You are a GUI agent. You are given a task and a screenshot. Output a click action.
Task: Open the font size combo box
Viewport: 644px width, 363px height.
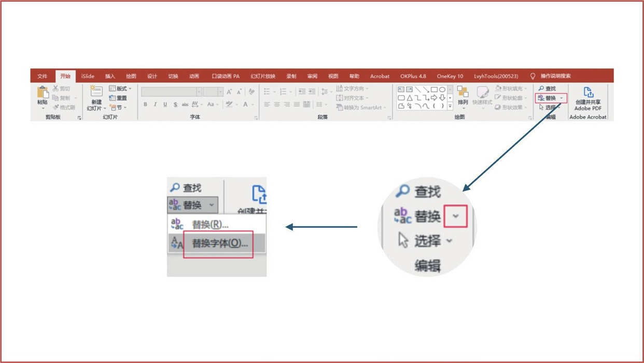[213, 92]
